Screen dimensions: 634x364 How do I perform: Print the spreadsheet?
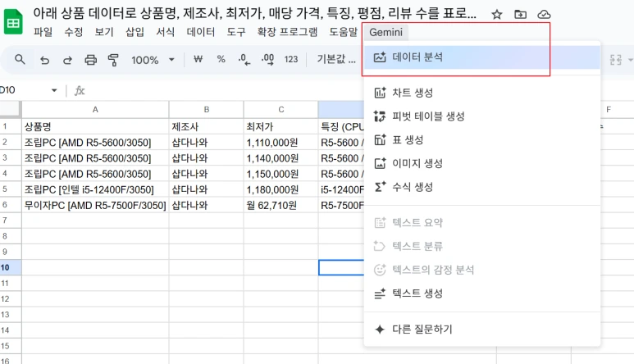(x=90, y=60)
